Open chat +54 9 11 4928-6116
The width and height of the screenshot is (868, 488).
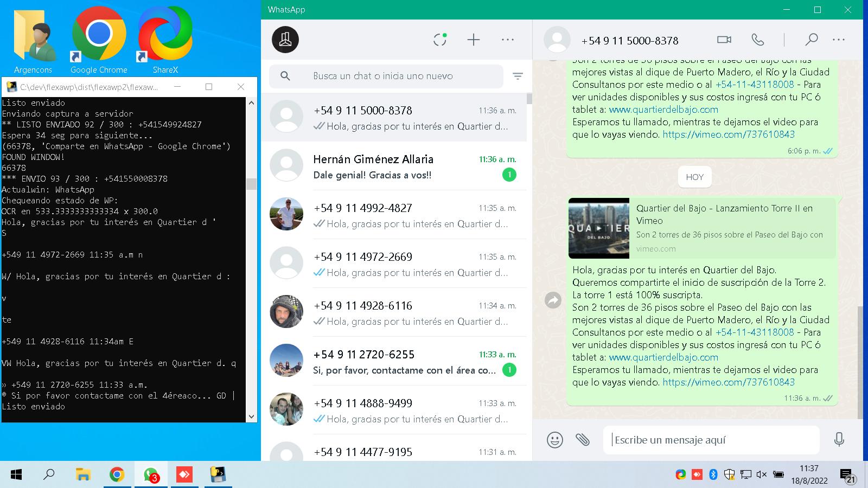pos(394,312)
